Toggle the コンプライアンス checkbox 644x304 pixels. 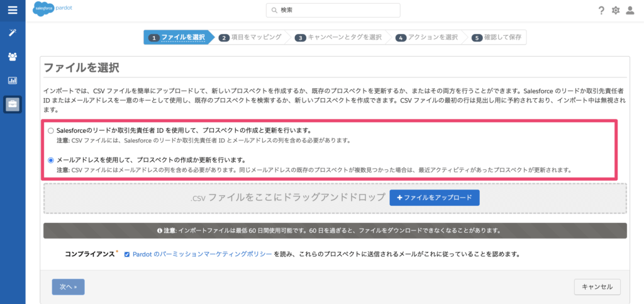point(127,254)
